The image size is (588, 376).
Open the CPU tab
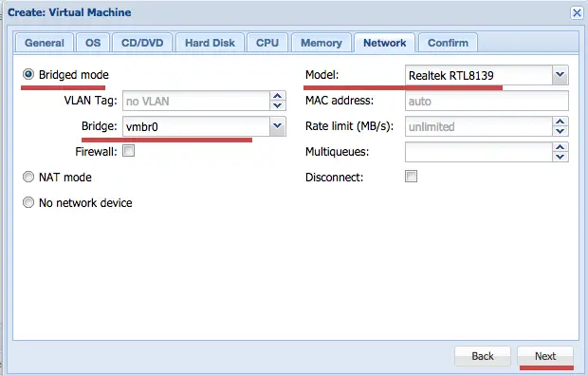pos(267,43)
